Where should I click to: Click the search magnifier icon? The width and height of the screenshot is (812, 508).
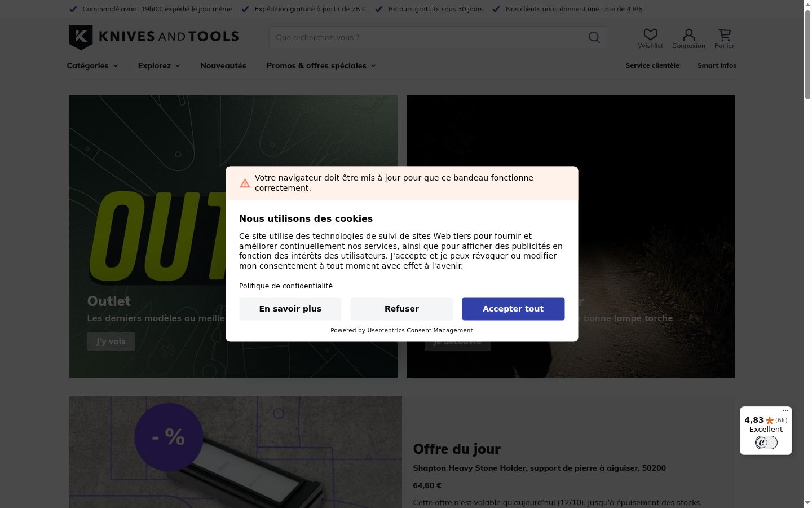click(x=594, y=37)
